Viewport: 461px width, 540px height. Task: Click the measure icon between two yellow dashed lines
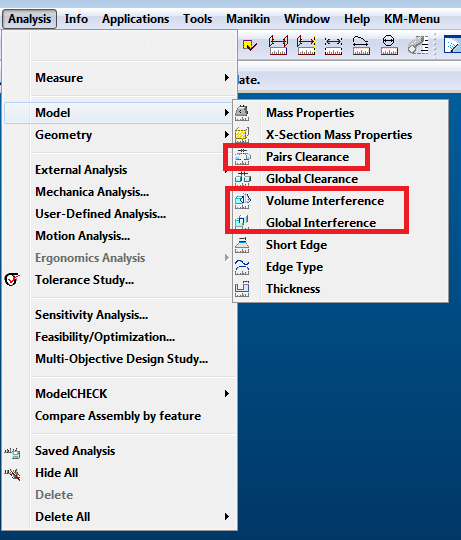333,46
